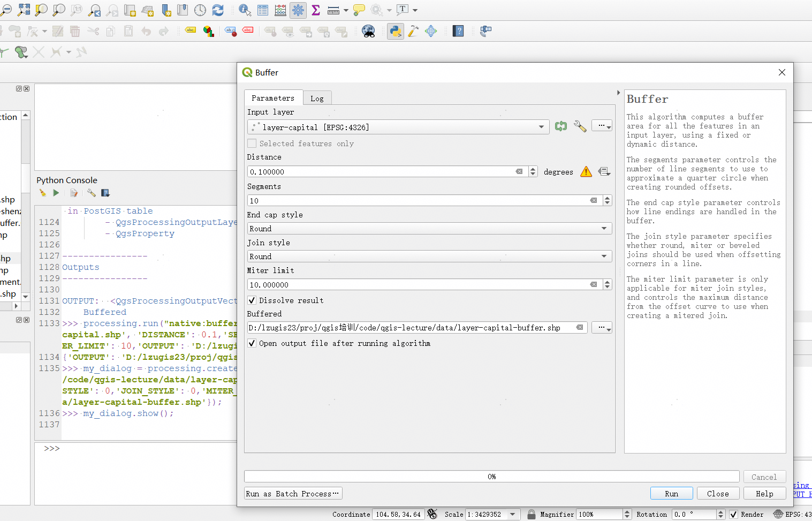
Task: Switch to the Log tab
Action: pyautogui.click(x=317, y=97)
